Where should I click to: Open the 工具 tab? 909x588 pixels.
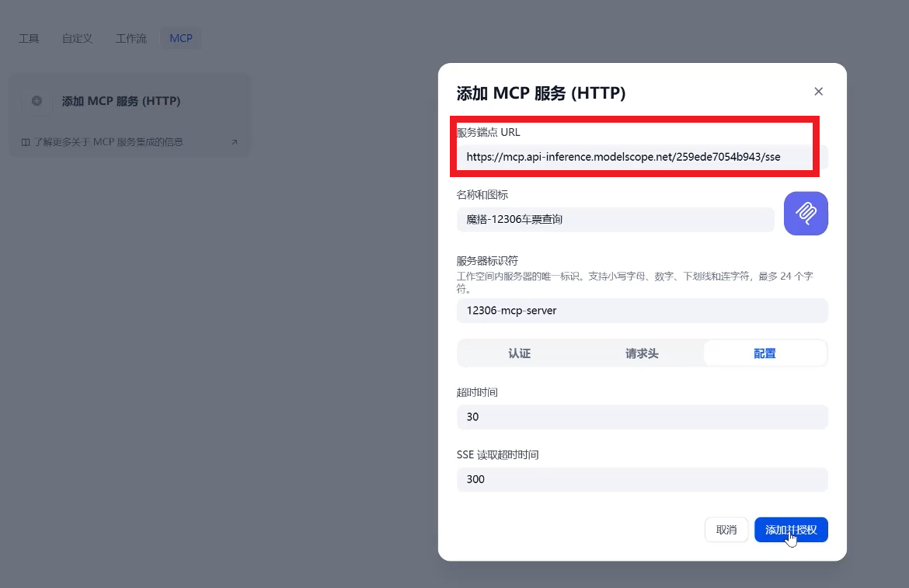[x=29, y=38]
